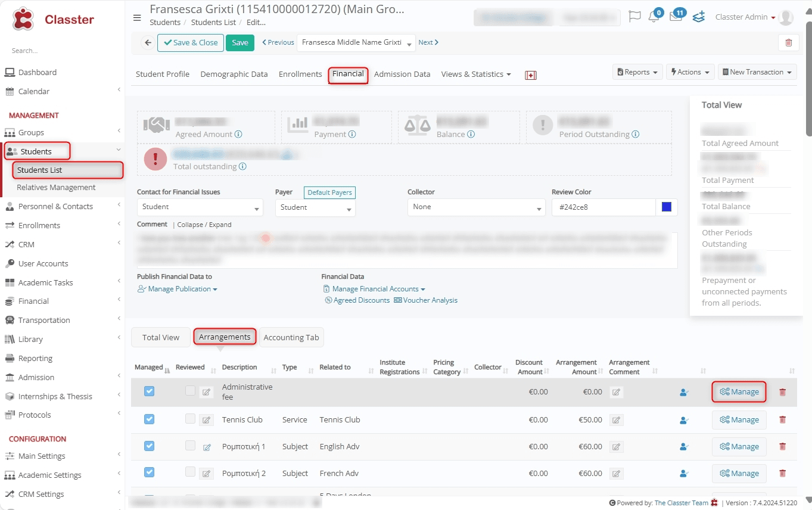Screen dimensions: 812x510
Task: Open the Reports dropdown
Action: point(637,72)
